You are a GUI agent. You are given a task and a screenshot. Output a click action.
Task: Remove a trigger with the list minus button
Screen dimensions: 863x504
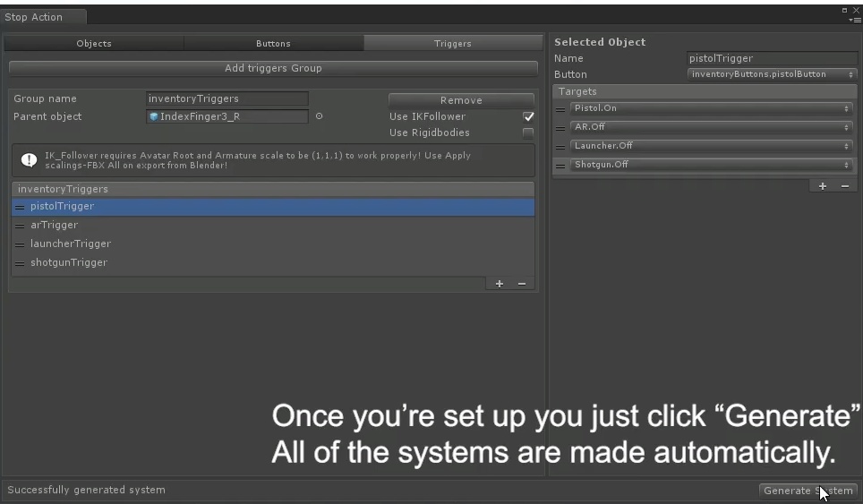click(522, 284)
